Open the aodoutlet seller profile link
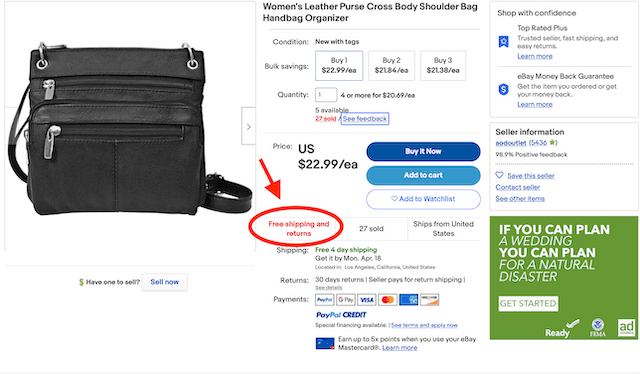 tap(511, 143)
